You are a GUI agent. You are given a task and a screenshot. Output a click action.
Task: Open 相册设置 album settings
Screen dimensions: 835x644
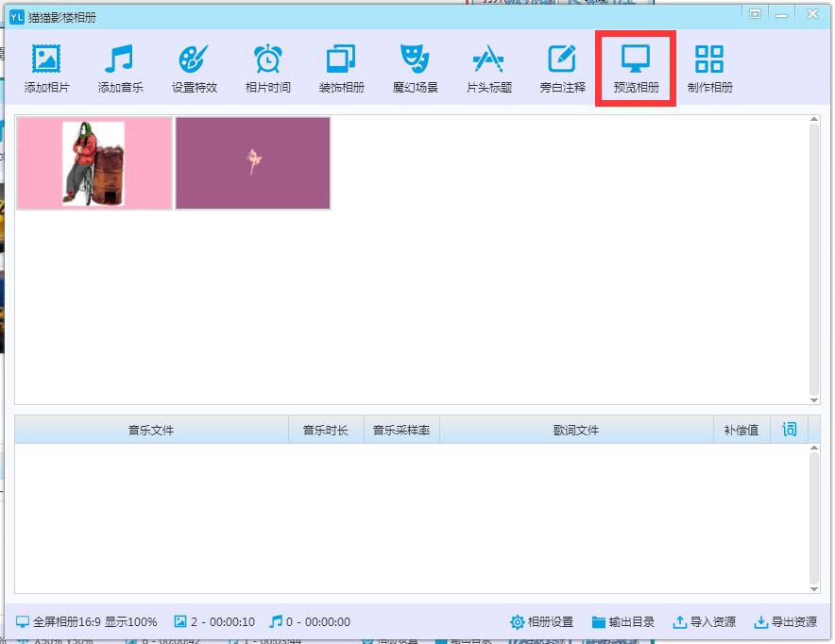coord(541,622)
